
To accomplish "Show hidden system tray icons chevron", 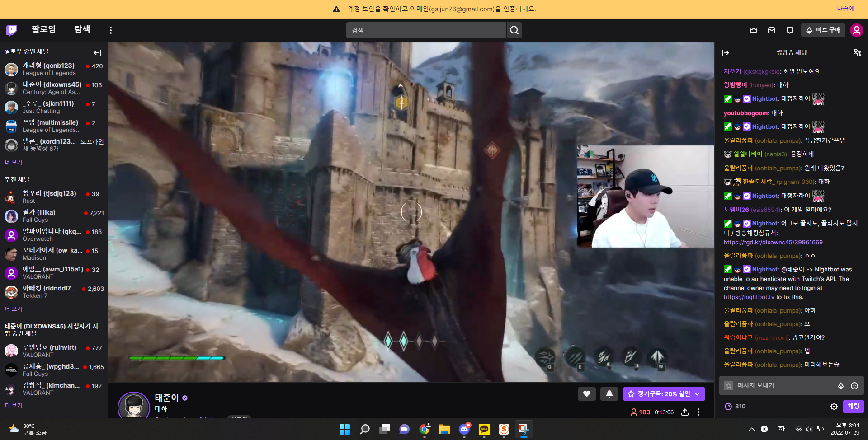I will 751,429.
